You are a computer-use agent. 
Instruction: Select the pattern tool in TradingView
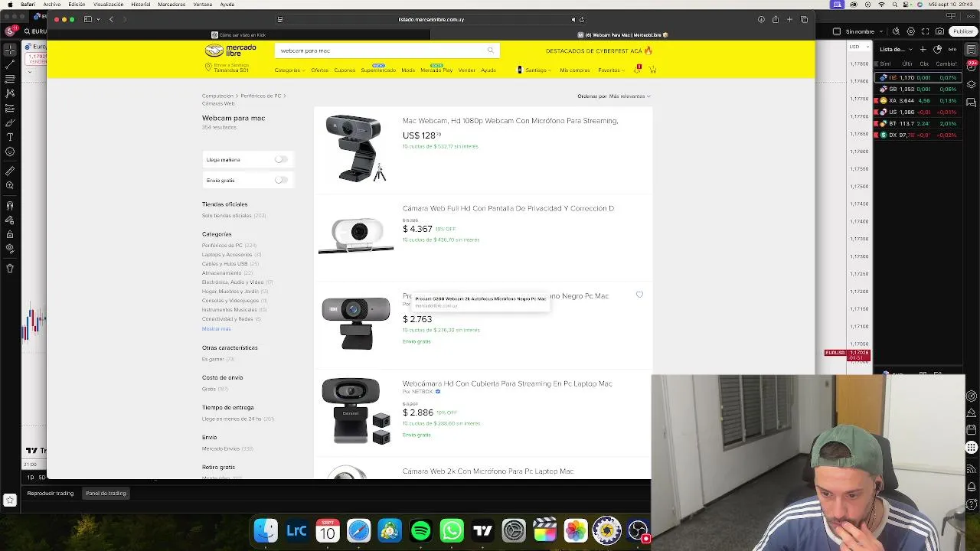pos(10,93)
